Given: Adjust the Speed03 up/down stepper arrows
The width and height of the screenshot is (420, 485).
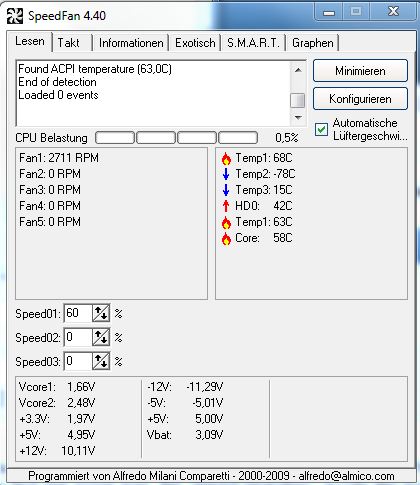Looking at the screenshot, I should click(x=101, y=361).
